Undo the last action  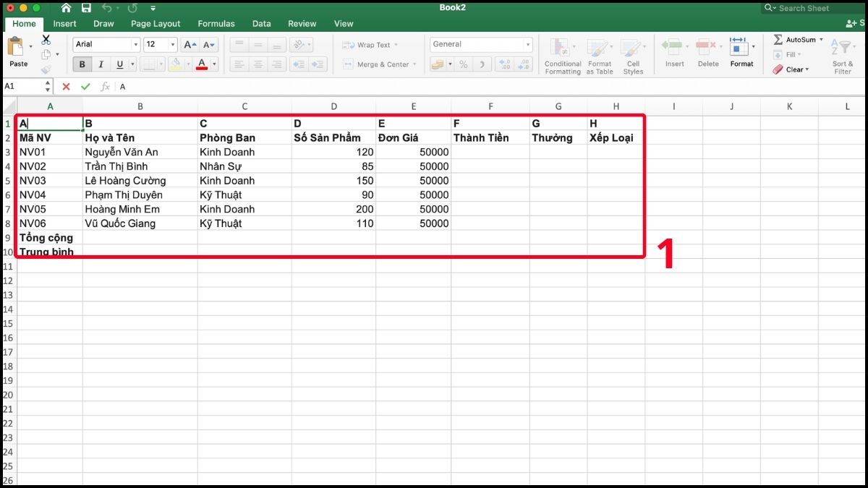[x=107, y=8]
